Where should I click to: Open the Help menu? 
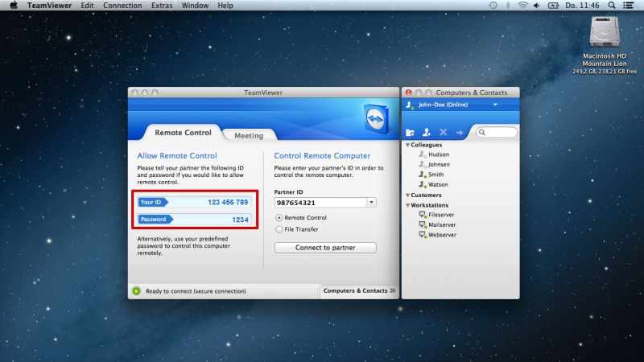(x=225, y=6)
